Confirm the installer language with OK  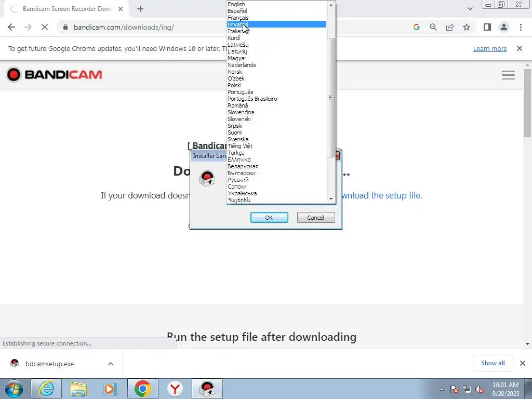(x=269, y=218)
